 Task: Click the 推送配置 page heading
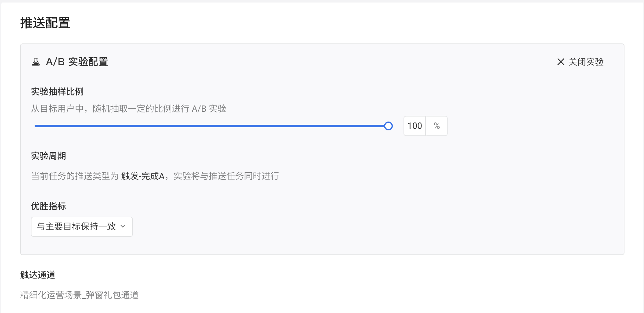pyautogui.click(x=45, y=23)
